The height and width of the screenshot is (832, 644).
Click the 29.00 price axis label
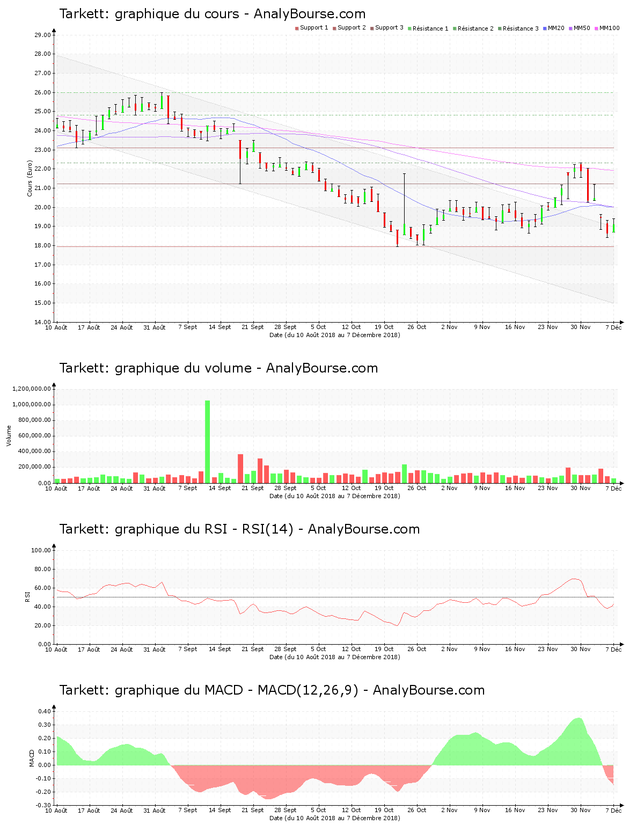pos(42,35)
